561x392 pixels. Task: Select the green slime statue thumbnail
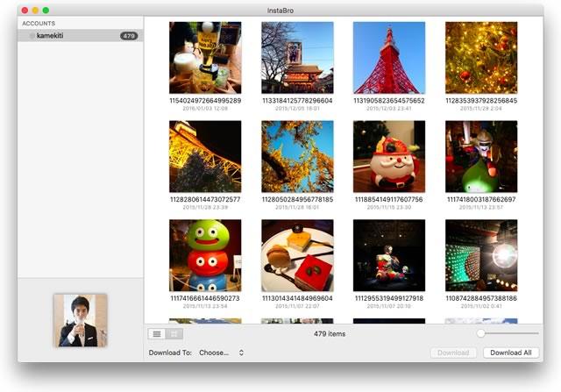(x=481, y=156)
